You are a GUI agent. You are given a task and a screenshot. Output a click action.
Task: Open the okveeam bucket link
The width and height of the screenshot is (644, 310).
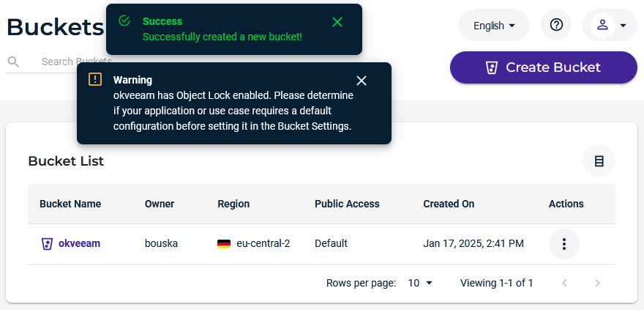(x=79, y=243)
